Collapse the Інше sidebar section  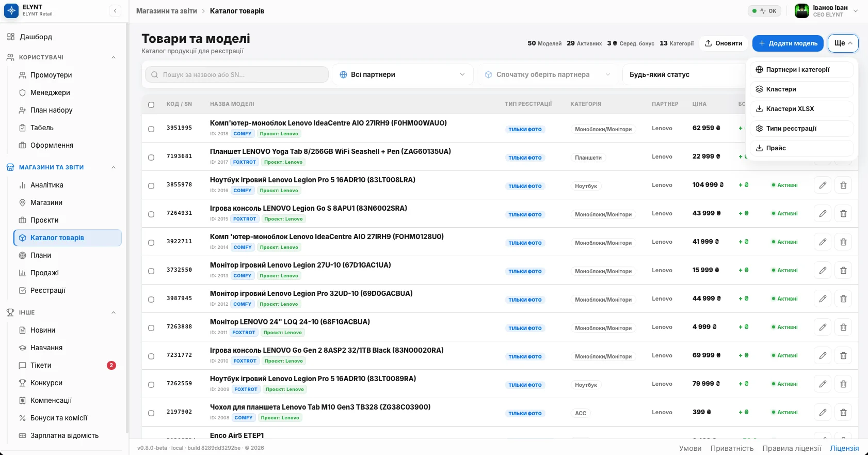114,312
